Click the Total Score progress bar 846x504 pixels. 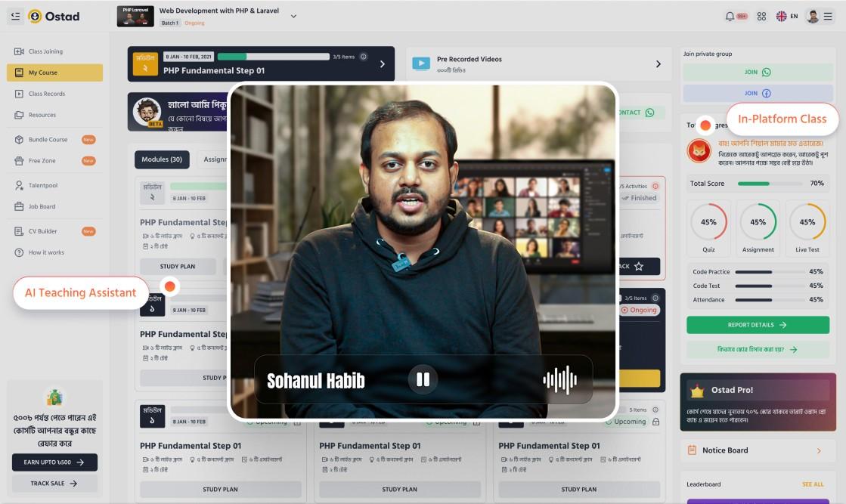pyautogui.click(x=770, y=184)
